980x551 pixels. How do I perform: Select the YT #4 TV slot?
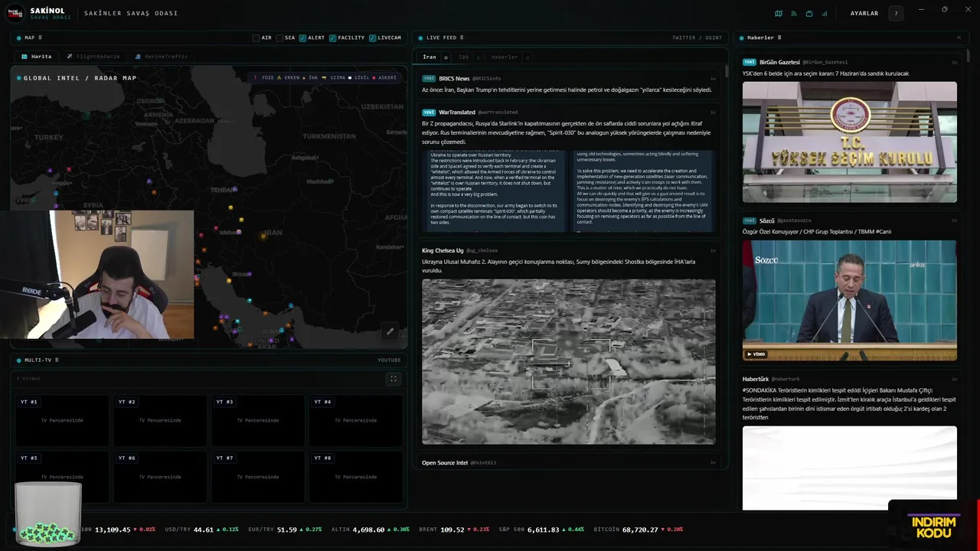(355, 420)
